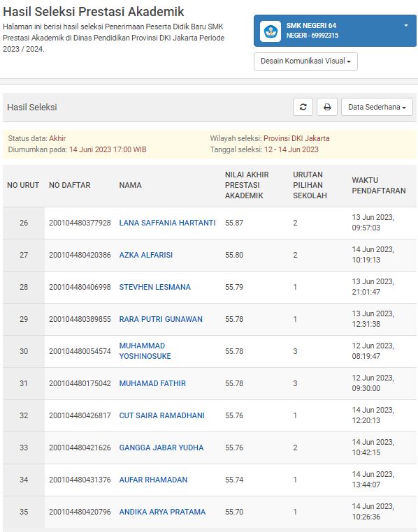Viewport: 418px width, 532px height.
Task: Select the ANDIKA ARYA PRATAMA link
Action: click(x=162, y=512)
